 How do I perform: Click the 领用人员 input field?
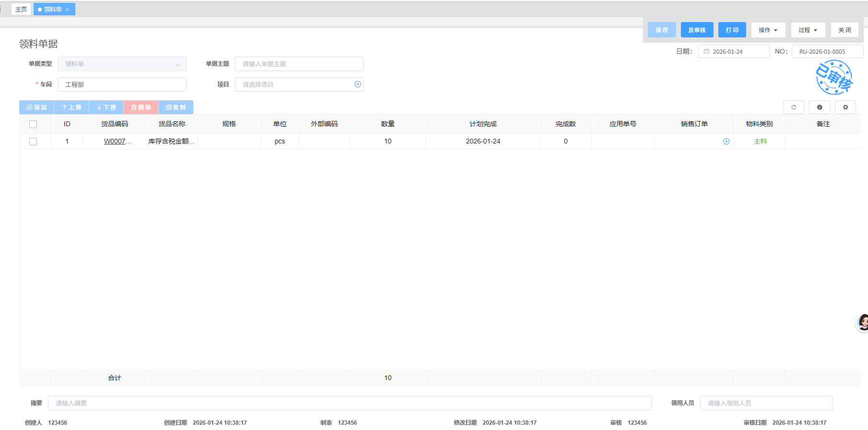coord(766,403)
